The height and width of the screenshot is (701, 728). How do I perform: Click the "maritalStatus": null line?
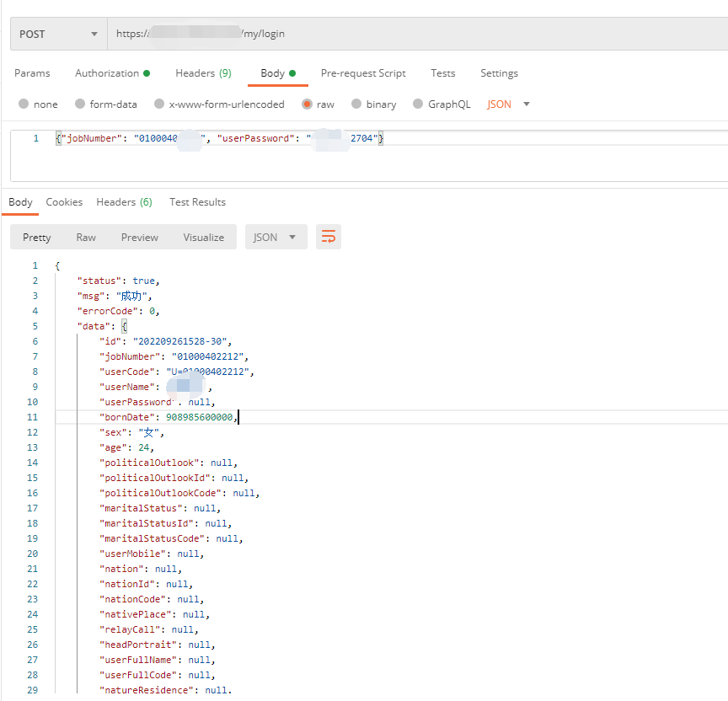[x=160, y=508]
